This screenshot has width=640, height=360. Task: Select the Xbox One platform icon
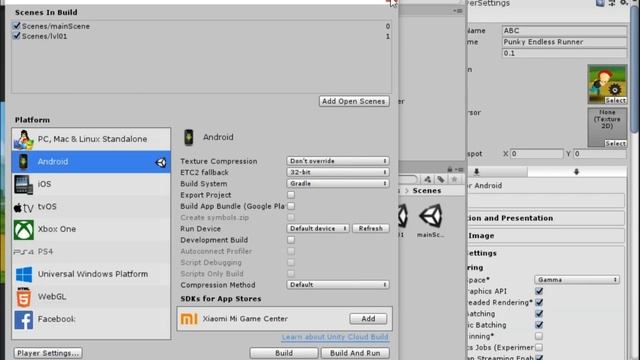tap(24, 229)
